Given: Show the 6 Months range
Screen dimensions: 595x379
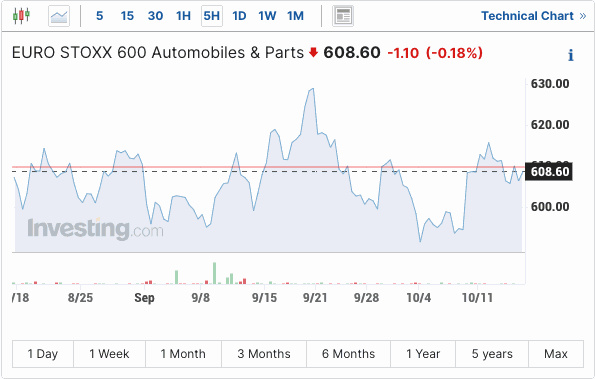Looking at the screenshot, I should [x=348, y=354].
